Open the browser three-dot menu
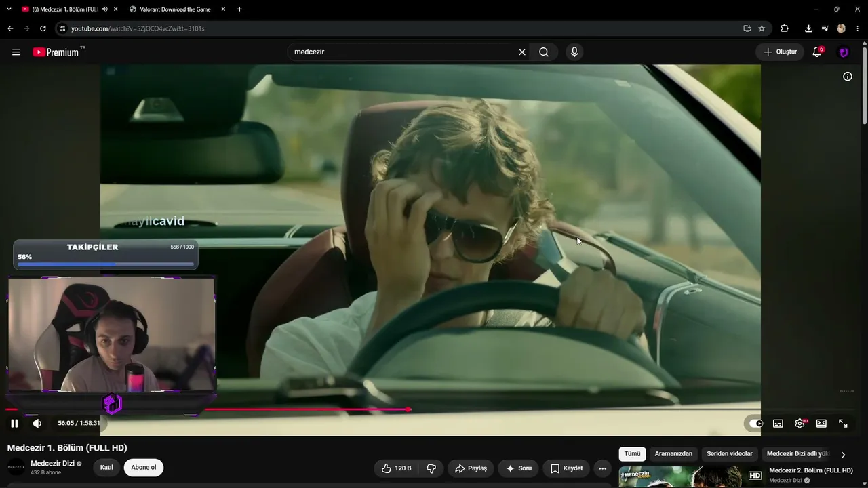Image resolution: width=868 pixels, height=488 pixels. [857, 28]
